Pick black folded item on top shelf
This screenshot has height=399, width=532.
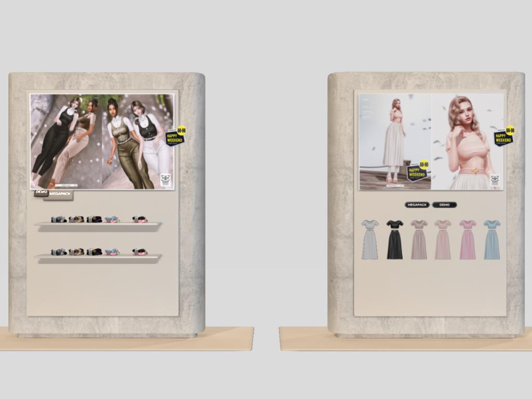[x=94, y=219]
